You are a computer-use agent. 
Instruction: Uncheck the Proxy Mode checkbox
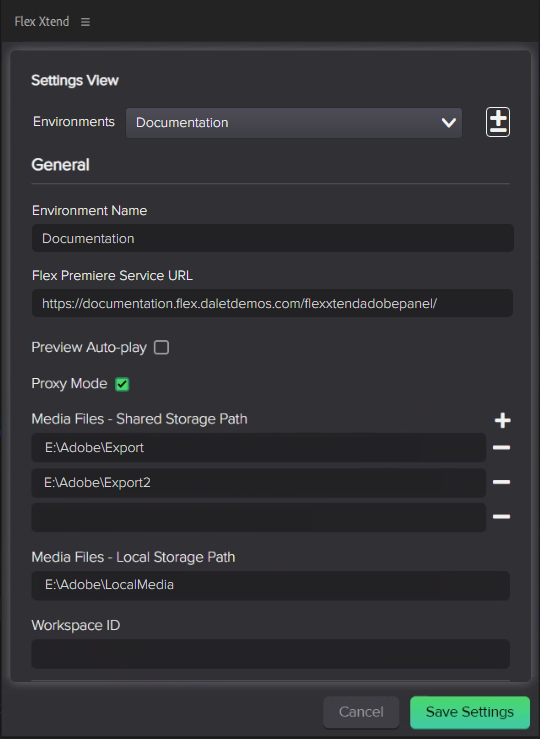[x=122, y=384]
